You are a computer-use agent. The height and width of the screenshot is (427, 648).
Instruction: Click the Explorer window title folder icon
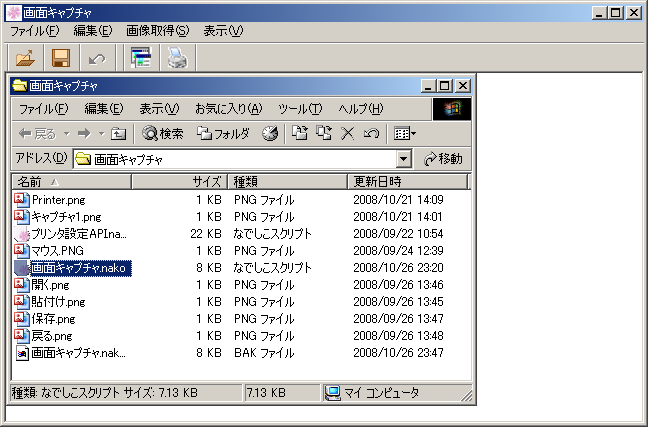point(19,86)
